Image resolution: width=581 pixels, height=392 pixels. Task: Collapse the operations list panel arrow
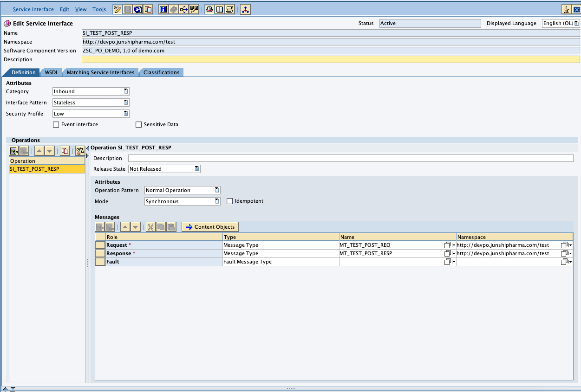click(87, 148)
